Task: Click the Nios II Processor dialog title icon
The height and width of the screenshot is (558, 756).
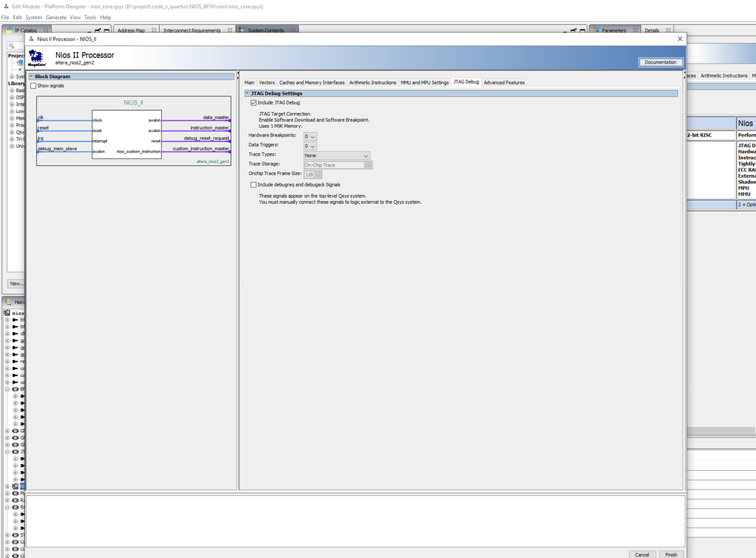Action: [32, 39]
